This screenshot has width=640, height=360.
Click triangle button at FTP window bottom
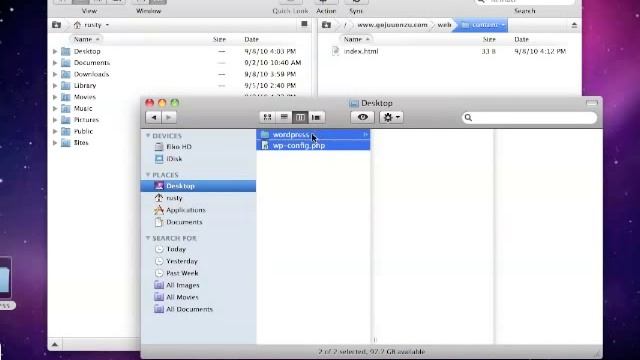tap(55, 344)
